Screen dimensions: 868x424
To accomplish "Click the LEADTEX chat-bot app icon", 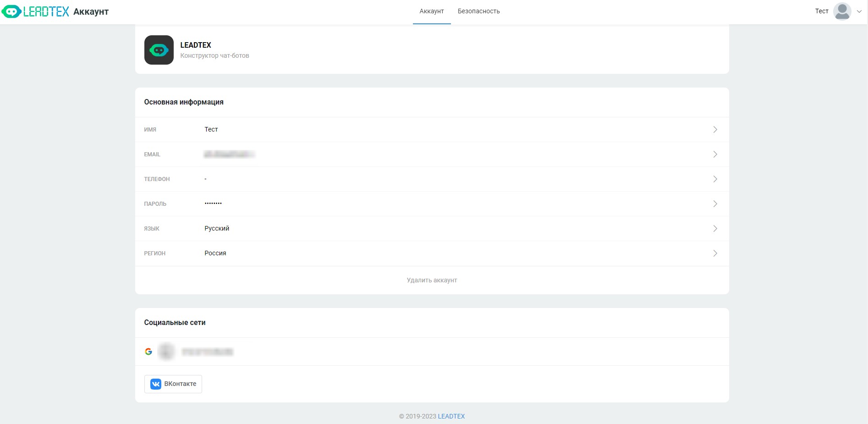I will click(159, 50).
